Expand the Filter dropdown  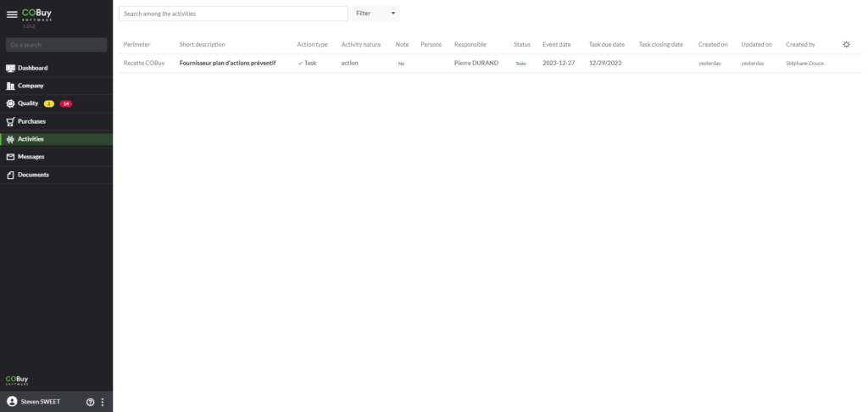coord(375,14)
